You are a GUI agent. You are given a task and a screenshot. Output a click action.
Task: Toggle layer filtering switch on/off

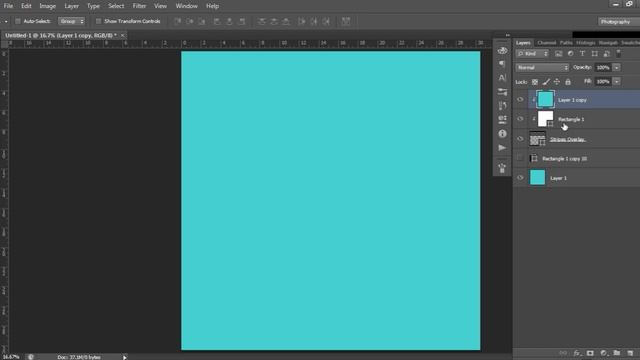point(618,53)
